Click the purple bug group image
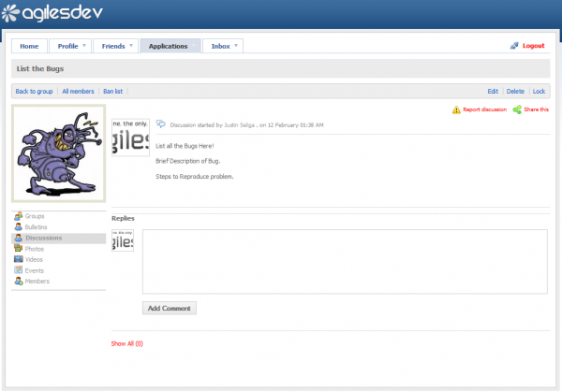The height and width of the screenshot is (392, 562). [x=58, y=153]
